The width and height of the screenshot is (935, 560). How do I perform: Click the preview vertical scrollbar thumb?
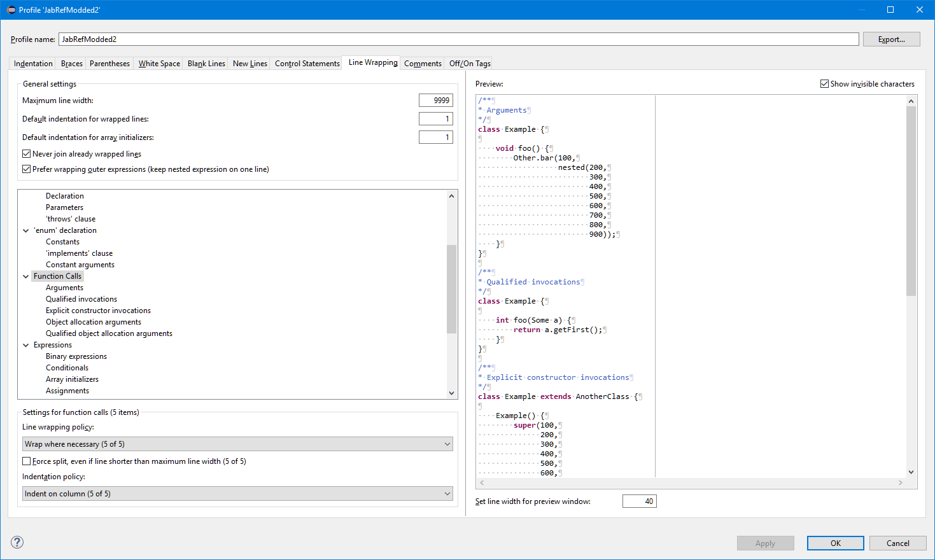pos(911,201)
